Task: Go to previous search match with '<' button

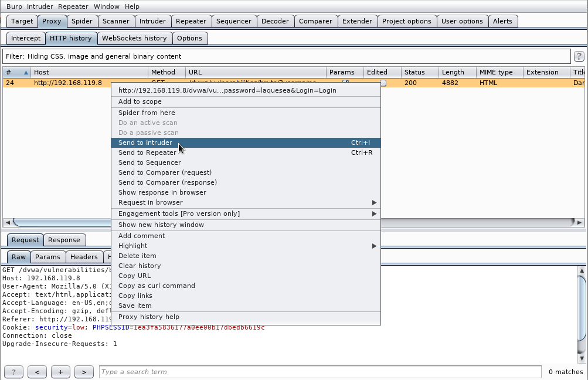Action: (37, 372)
